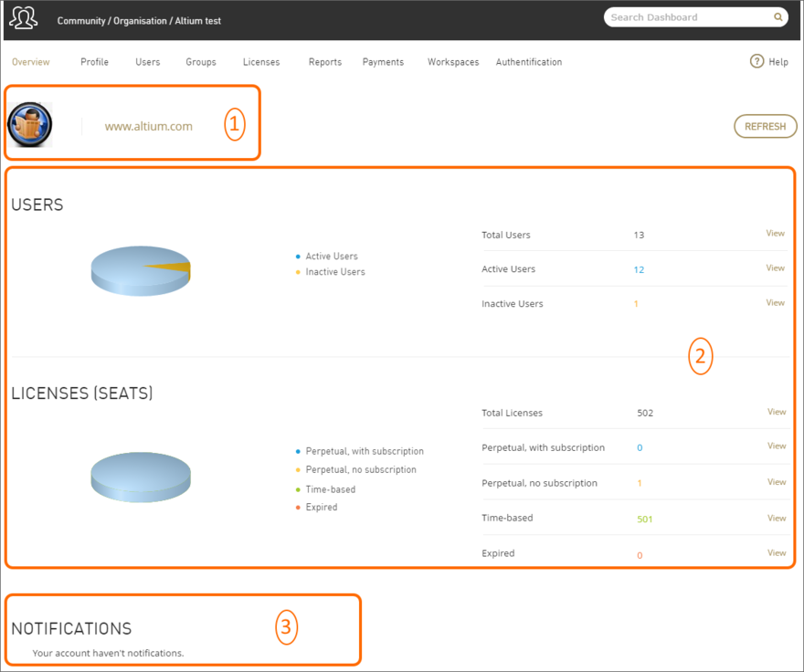The height and width of the screenshot is (672, 804).
Task: Open Help via the question mark icon
Action: click(757, 61)
